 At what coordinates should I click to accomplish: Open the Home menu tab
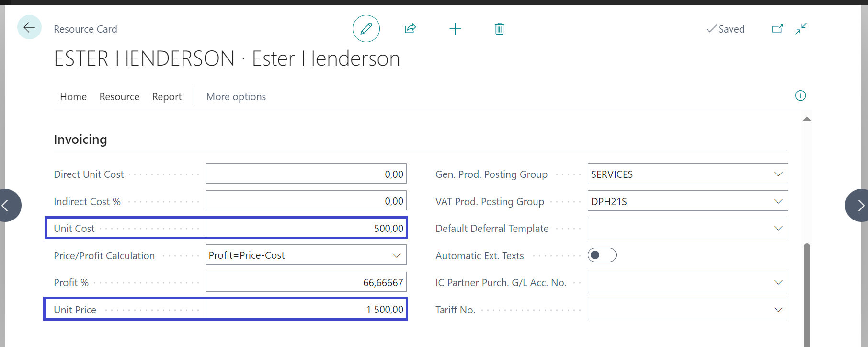tap(73, 97)
